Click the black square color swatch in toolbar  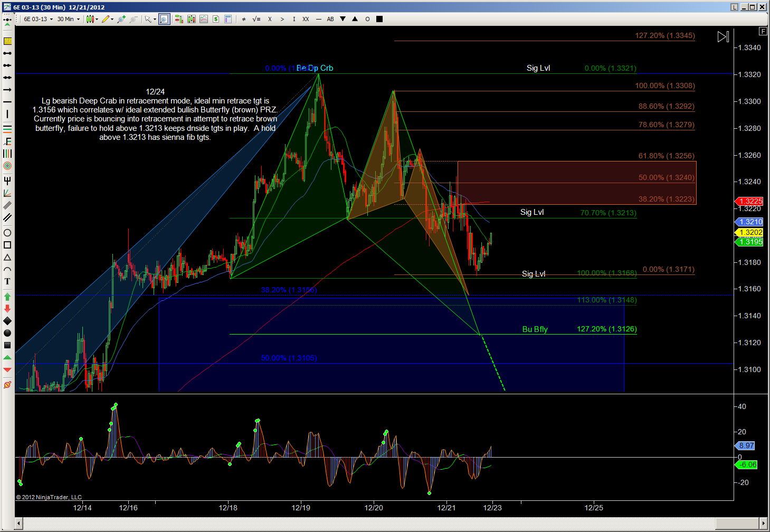(379, 19)
